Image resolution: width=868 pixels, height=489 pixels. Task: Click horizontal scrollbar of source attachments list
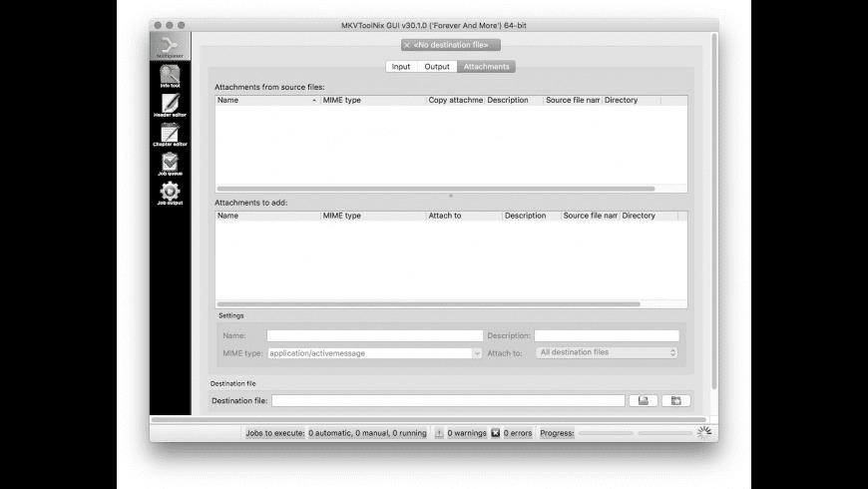point(436,189)
